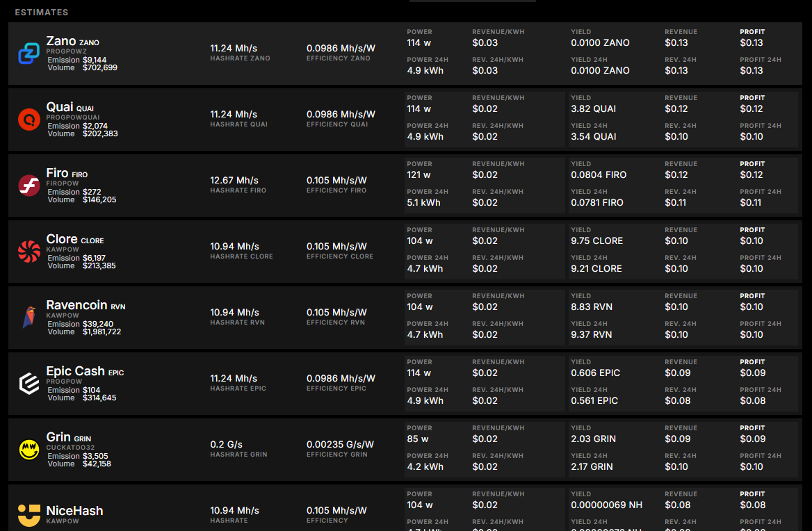Select the Firo 12.67 Mh/s hashrate value
Viewport: 812px width, 531px height.
coord(234,180)
